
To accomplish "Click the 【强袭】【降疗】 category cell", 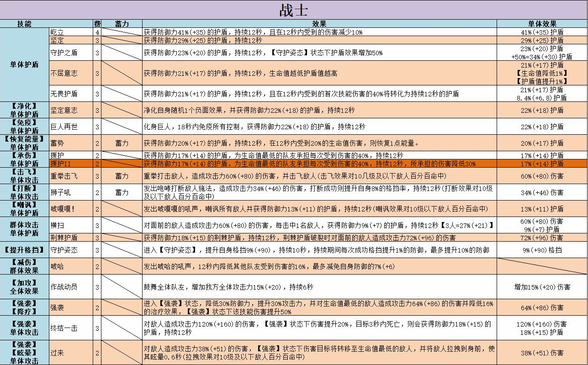I will pyautogui.click(x=24, y=308).
